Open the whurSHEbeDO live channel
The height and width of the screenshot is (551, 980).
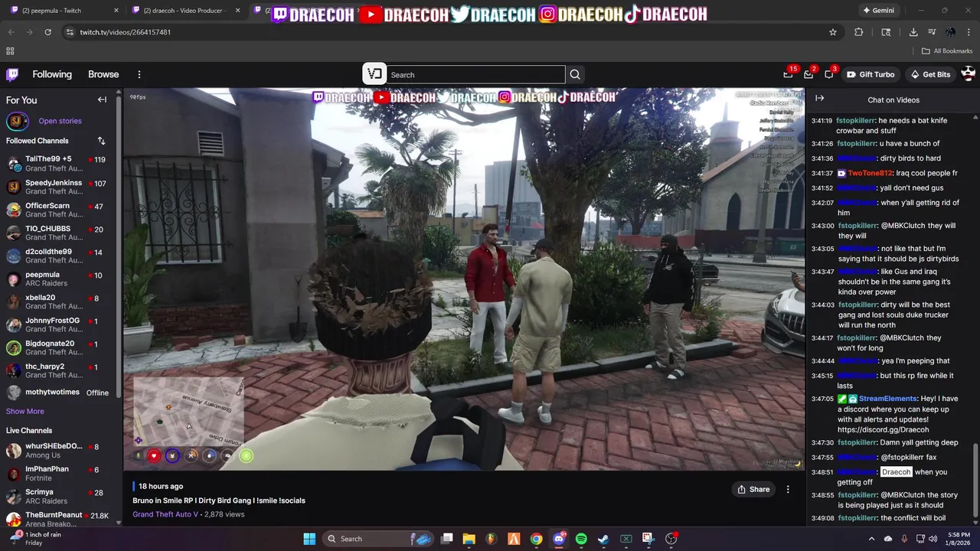[x=58, y=450]
